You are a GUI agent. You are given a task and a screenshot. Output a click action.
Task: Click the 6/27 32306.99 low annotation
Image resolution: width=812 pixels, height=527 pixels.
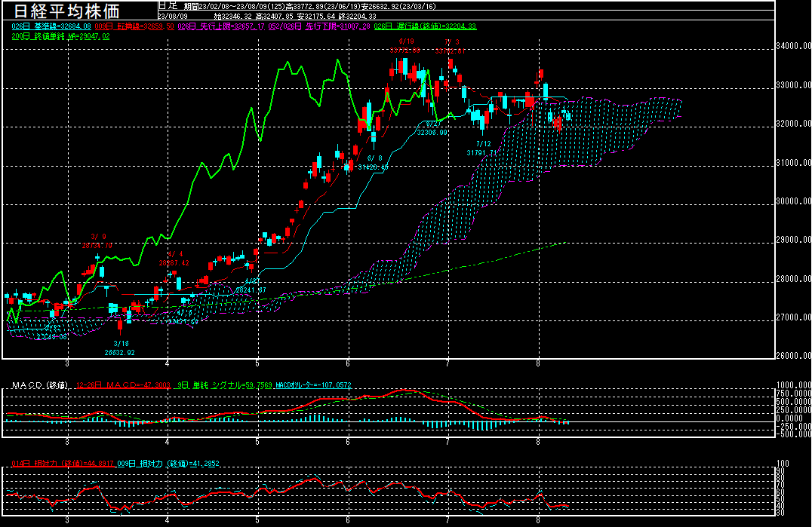[x=432, y=128]
